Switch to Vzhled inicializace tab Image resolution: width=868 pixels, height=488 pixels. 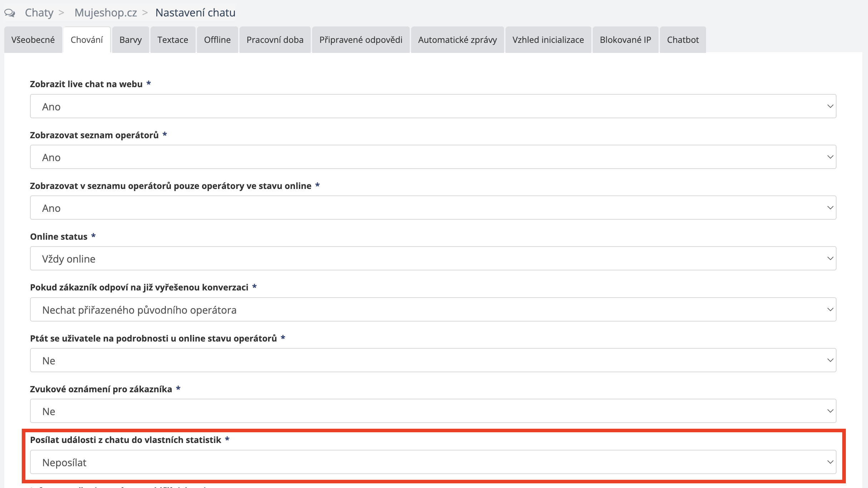[548, 40]
